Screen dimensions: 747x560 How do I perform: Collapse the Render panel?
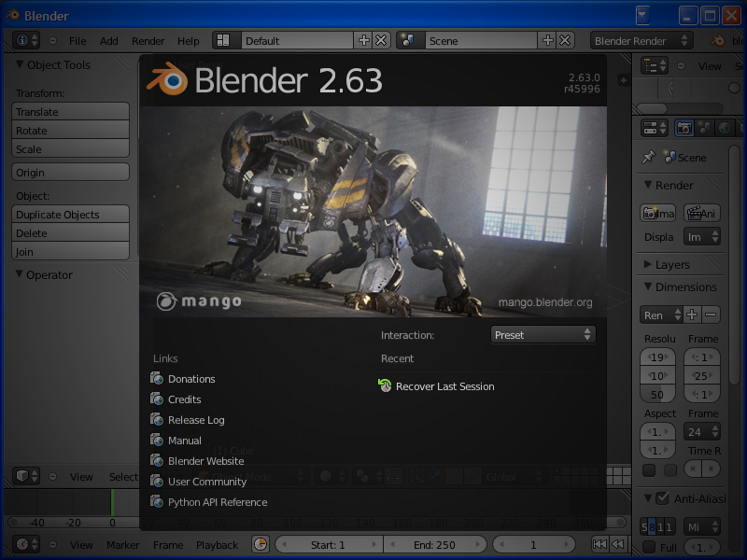[x=647, y=184]
